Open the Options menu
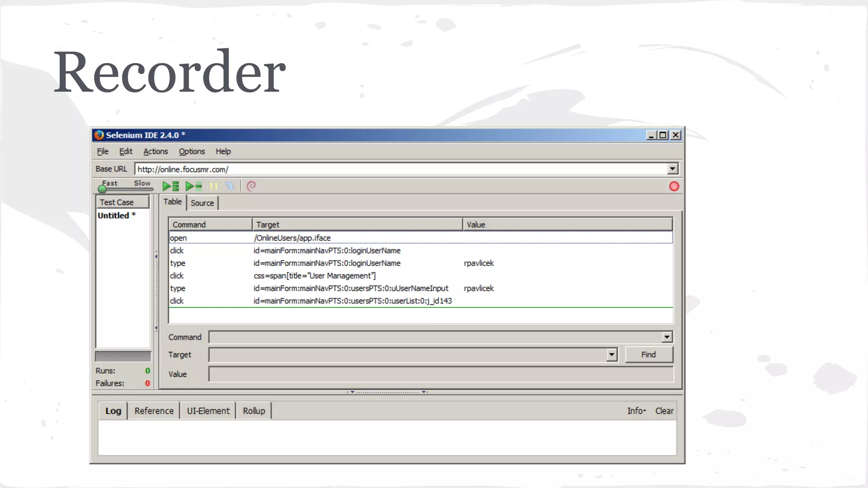Image resolution: width=868 pixels, height=488 pixels. pos(192,152)
